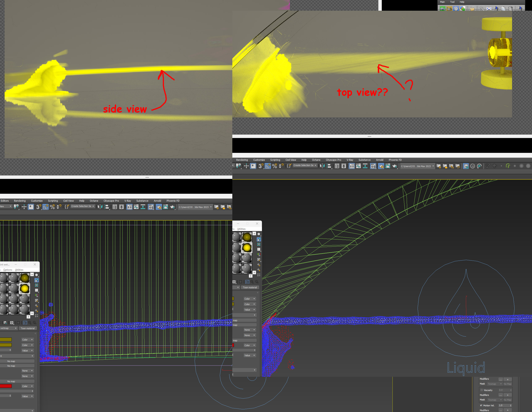532x412 pixels.
Task: Open the V-Ray menu in left window
Action: click(128, 201)
